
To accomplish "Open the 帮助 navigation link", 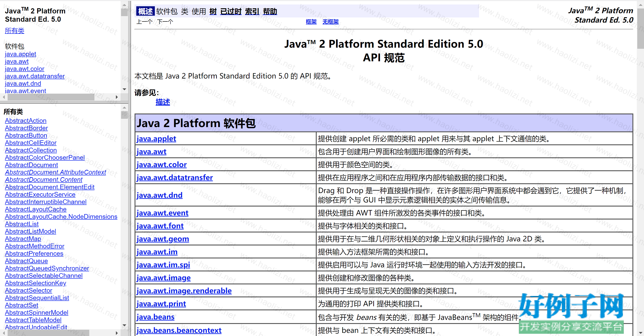I will pyautogui.click(x=270, y=11).
